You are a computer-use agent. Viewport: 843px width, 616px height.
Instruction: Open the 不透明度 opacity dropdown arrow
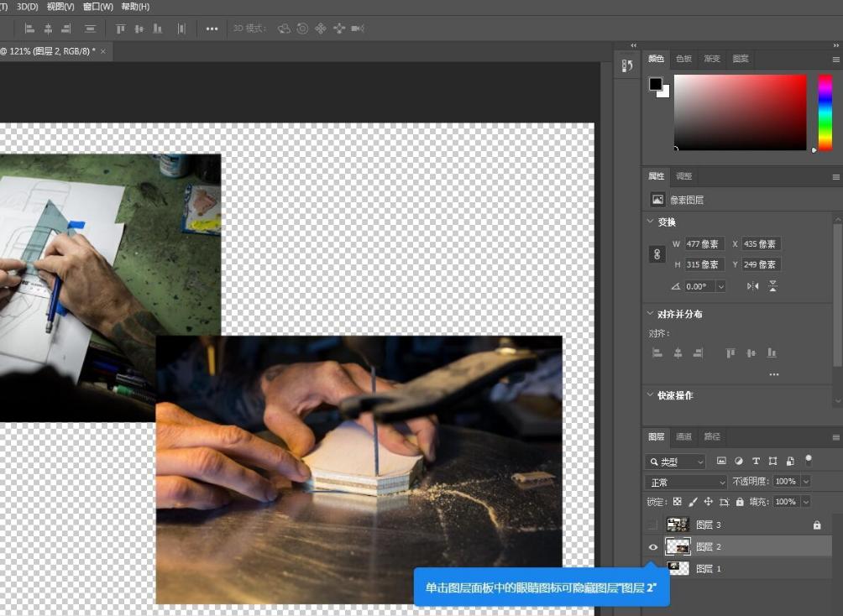click(x=806, y=481)
